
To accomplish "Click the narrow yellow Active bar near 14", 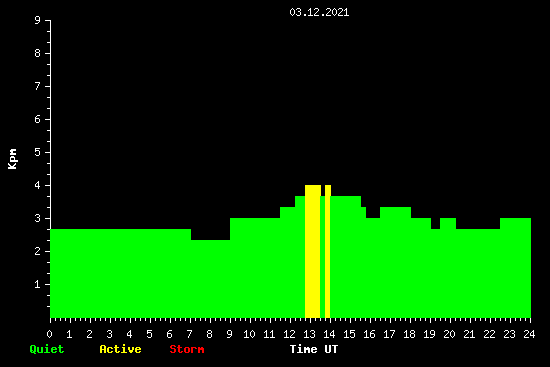I will coord(328,251).
